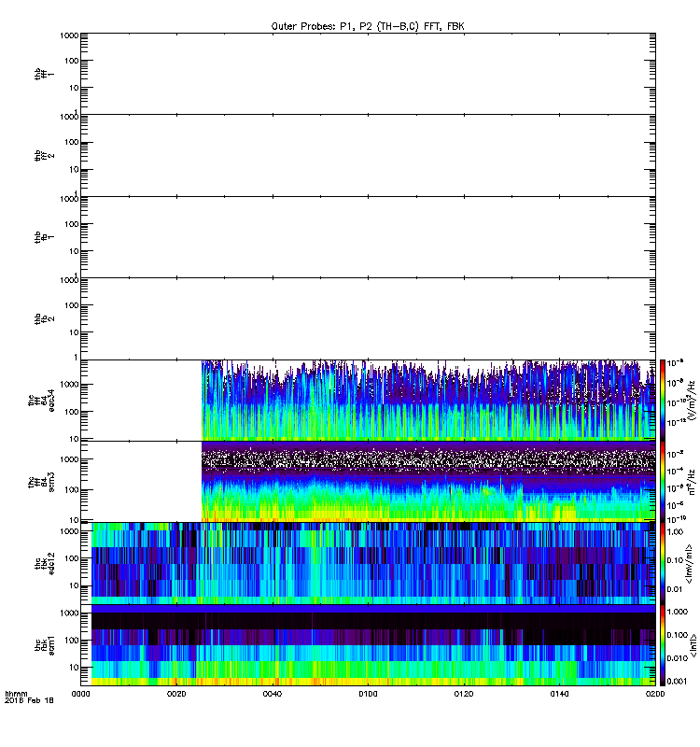This screenshot has width=700, height=747.
Task: Click the '<|nT|>' color bar unit label
Action: point(693,645)
